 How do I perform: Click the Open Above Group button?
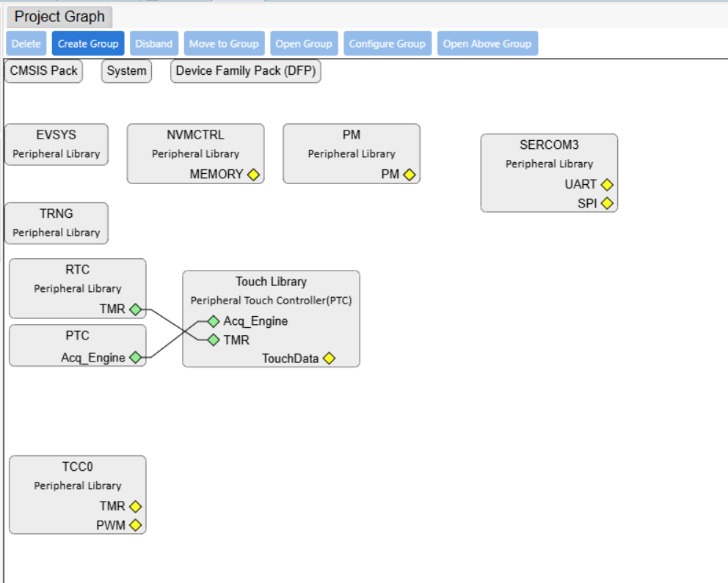pos(487,43)
